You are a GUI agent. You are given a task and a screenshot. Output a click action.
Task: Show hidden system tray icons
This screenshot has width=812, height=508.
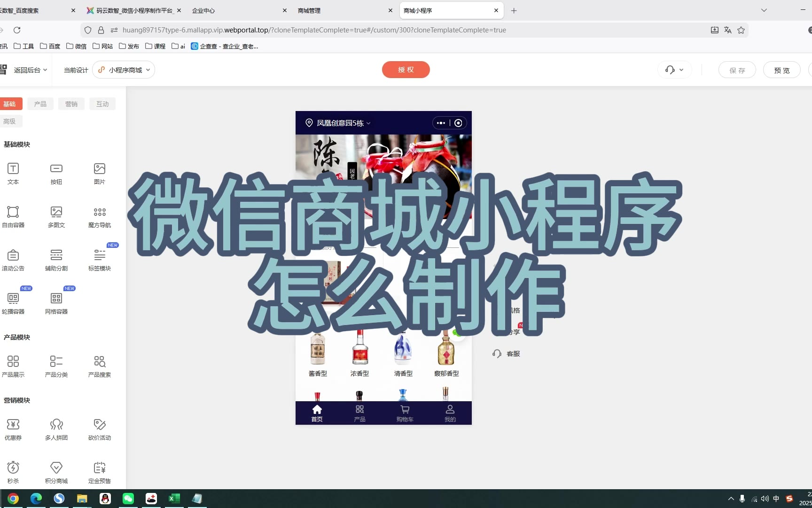(x=731, y=499)
